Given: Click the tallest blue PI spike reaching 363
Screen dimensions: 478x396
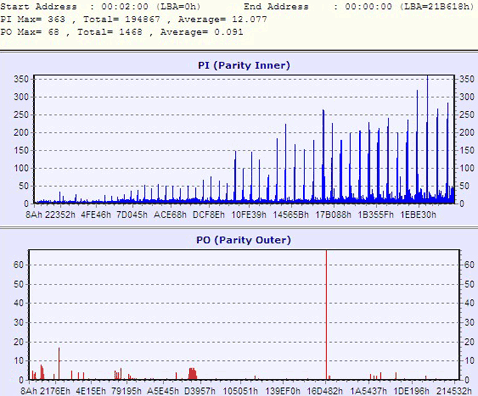Looking at the screenshot, I should (427, 139).
